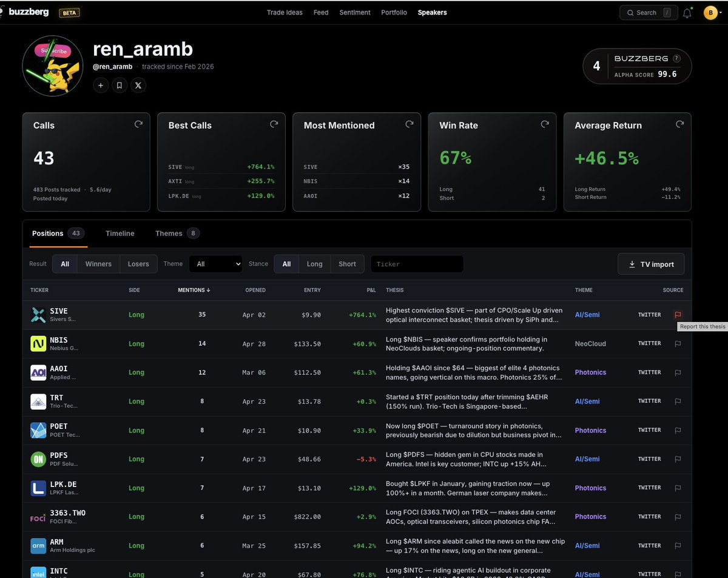Open notifications bell icon
This screenshot has height=578, width=728.
click(x=687, y=13)
